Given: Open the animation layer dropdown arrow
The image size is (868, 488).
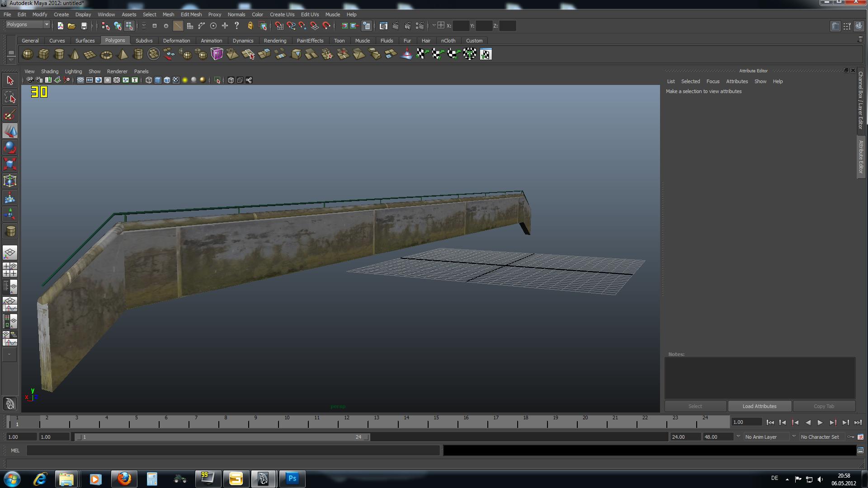Looking at the screenshot, I should (738, 436).
